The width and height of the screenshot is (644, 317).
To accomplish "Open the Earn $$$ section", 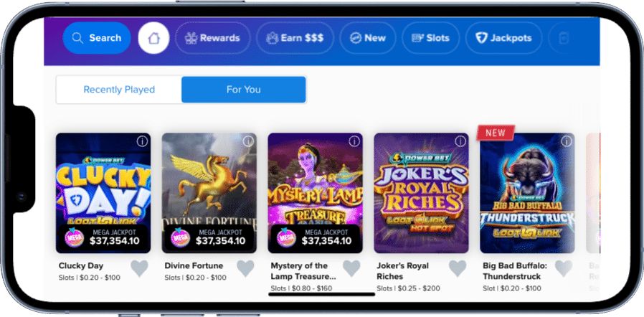I will tap(293, 38).
